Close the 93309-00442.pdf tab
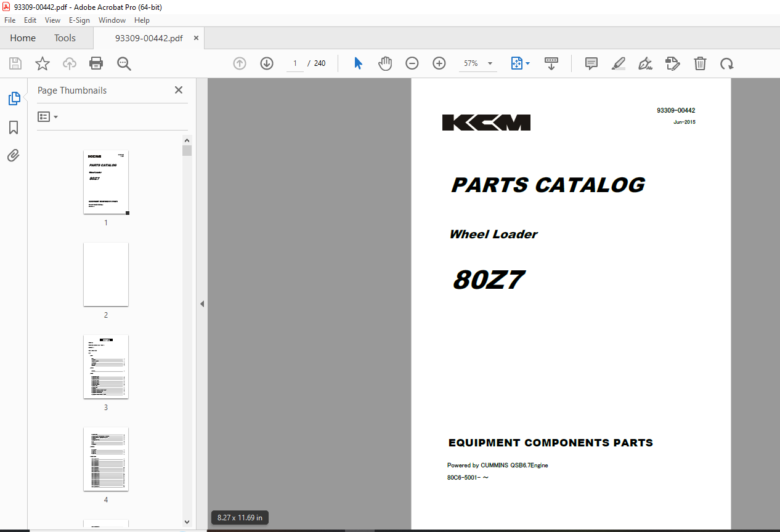 coord(197,38)
